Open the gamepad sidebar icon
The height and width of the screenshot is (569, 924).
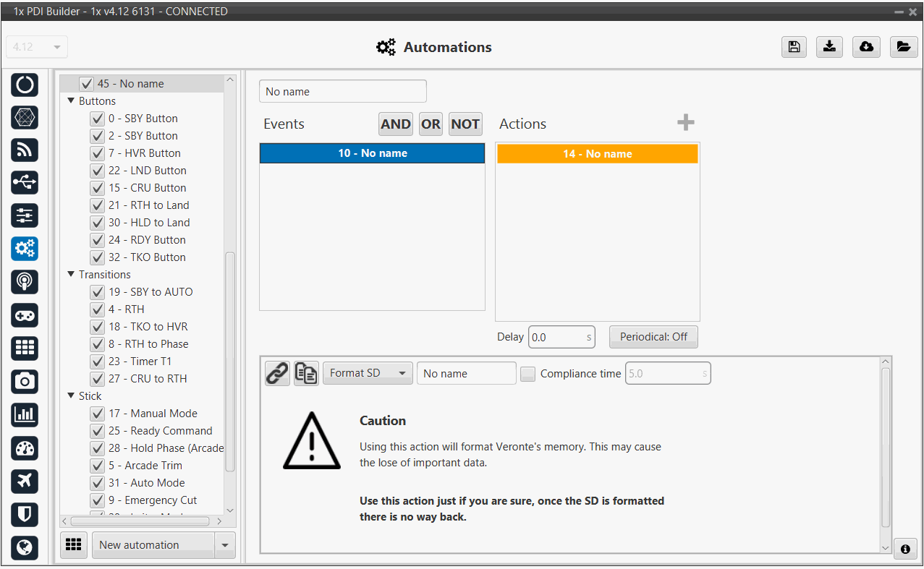25,315
